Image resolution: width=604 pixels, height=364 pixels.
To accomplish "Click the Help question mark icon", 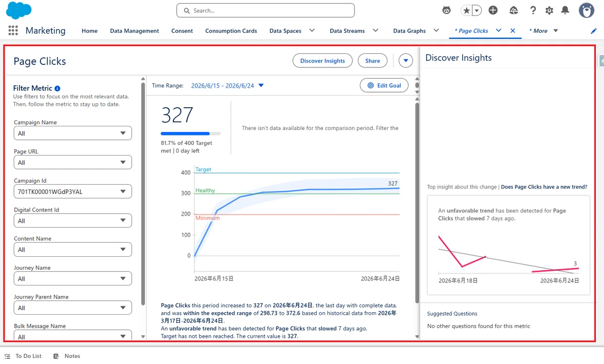I will [533, 10].
